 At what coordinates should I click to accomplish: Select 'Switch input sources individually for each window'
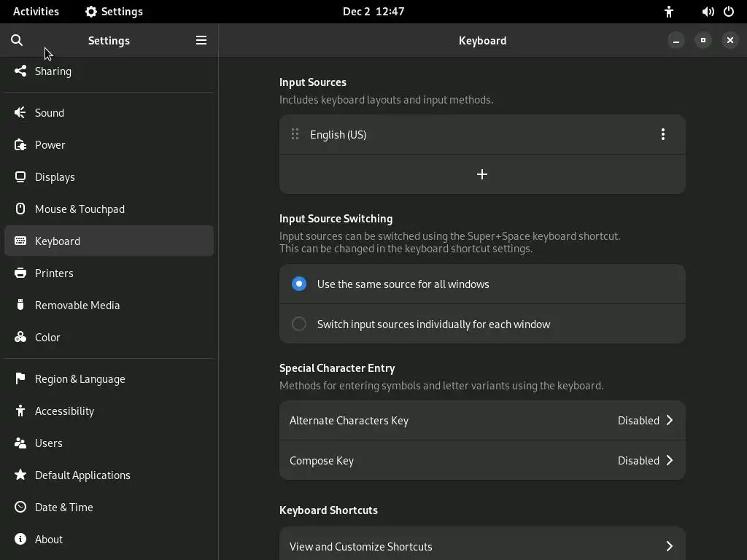pos(299,324)
